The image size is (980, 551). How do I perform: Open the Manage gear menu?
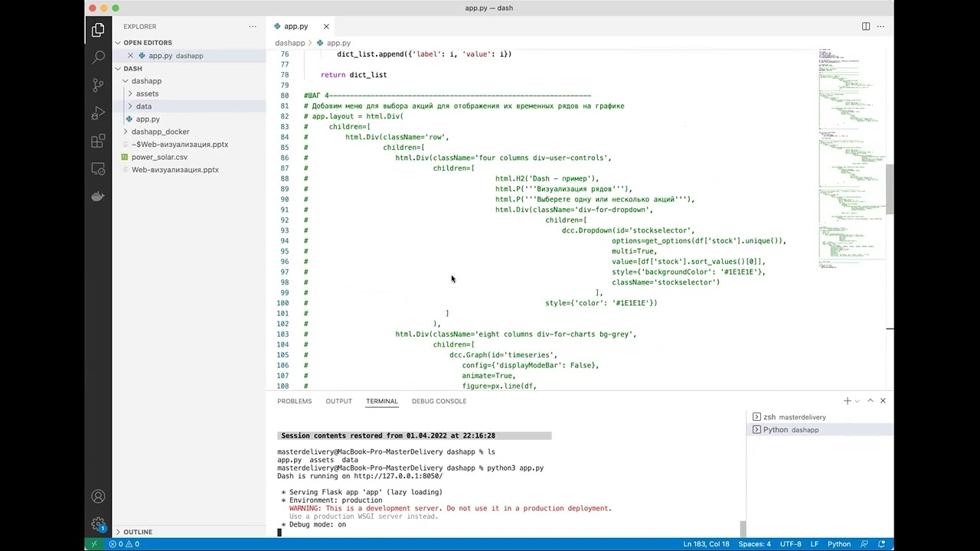pyautogui.click(x=98, y=524)
